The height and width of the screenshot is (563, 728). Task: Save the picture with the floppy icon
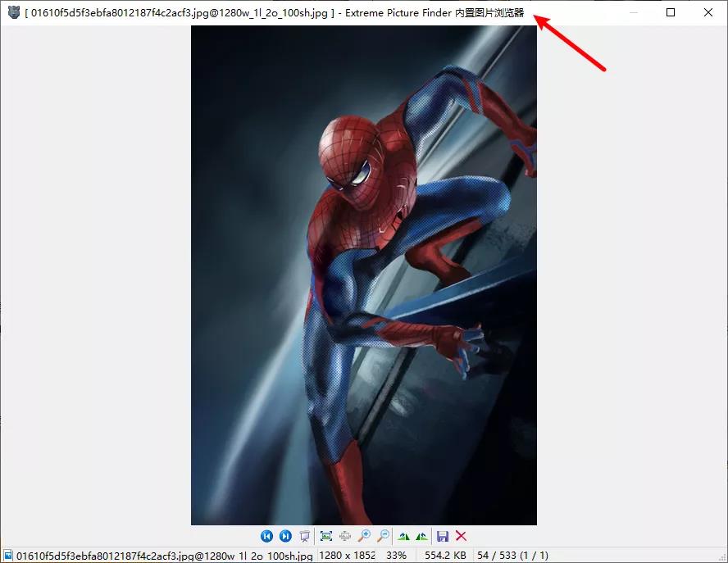443,536
